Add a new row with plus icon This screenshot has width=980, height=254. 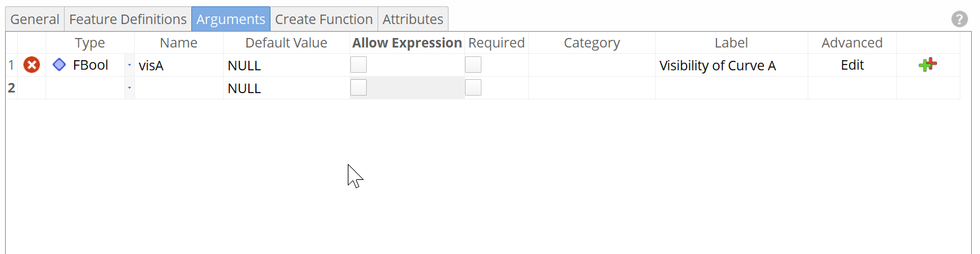[927, 65]
